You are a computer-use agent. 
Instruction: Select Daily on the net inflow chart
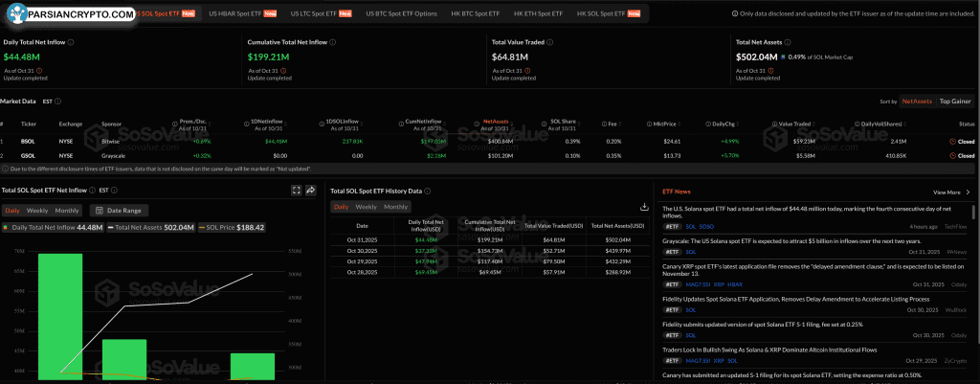[12, 210]
